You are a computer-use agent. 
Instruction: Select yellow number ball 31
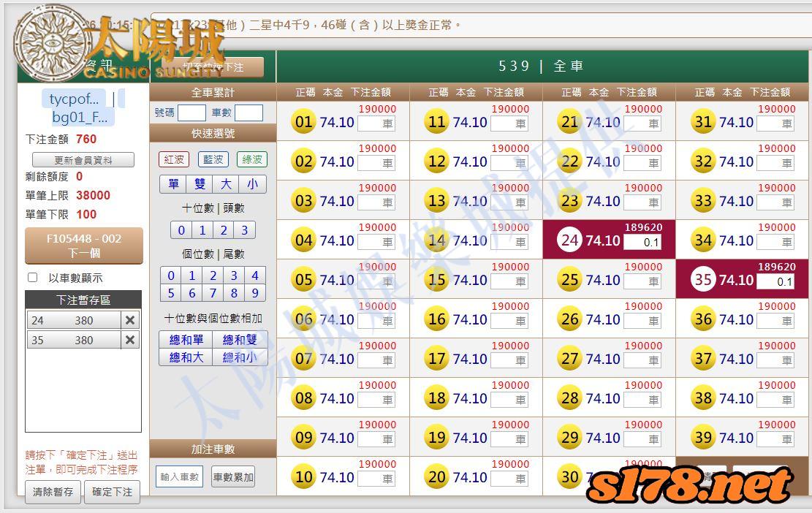(703, 121)
